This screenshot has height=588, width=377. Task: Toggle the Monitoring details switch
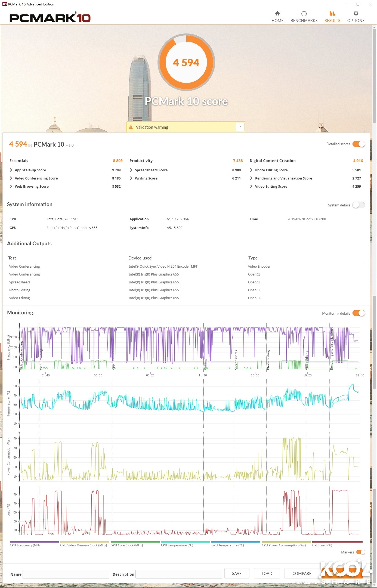[359, 313]
